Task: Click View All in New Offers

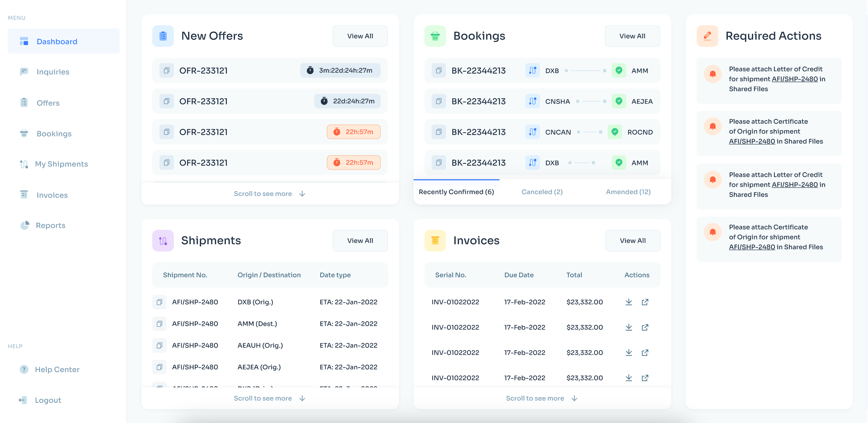Action: (360, 36)
